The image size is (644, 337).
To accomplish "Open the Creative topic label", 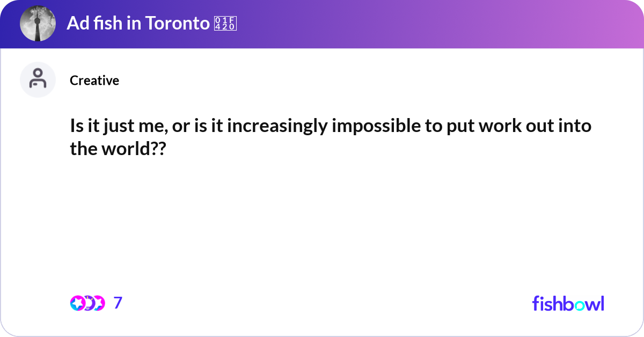I will [94, 80].
